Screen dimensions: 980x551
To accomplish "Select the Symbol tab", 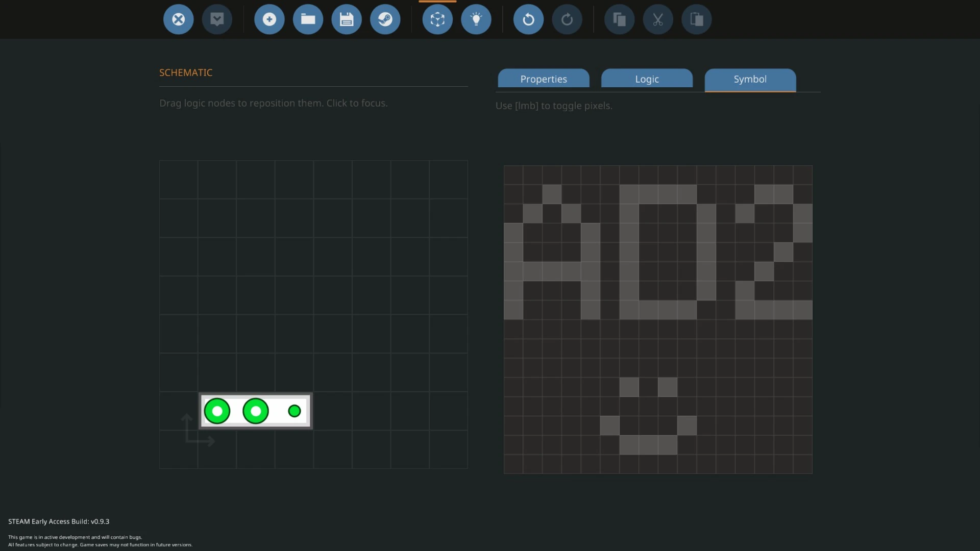I will (750, 79).
